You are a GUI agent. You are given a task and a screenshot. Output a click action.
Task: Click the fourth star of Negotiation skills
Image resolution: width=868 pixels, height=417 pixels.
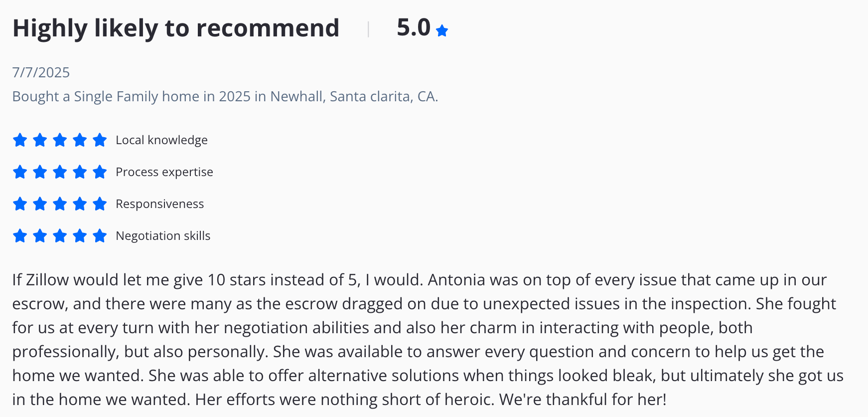click(80, 236)
